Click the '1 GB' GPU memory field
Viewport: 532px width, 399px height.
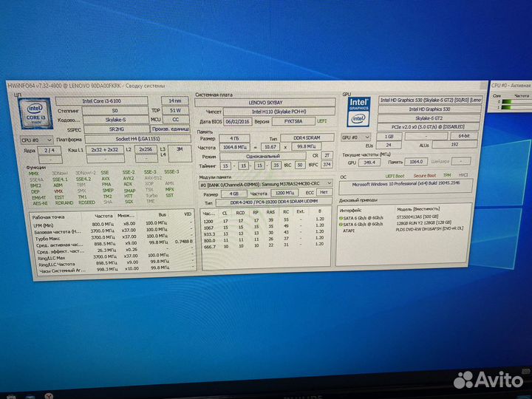click(x=389, y=137)
